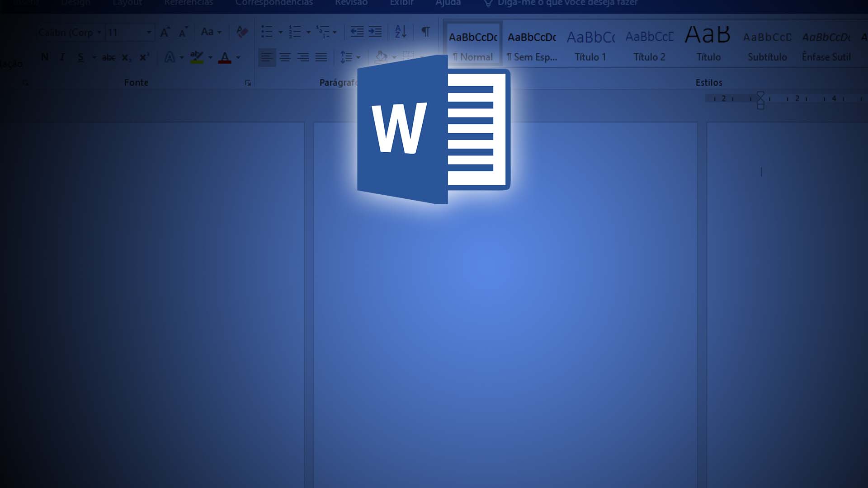Apply red font color
868x488 pixels.
[x=225, y=57]
